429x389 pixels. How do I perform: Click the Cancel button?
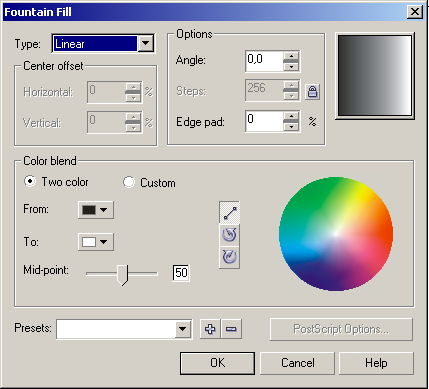(x=297, y=363)
